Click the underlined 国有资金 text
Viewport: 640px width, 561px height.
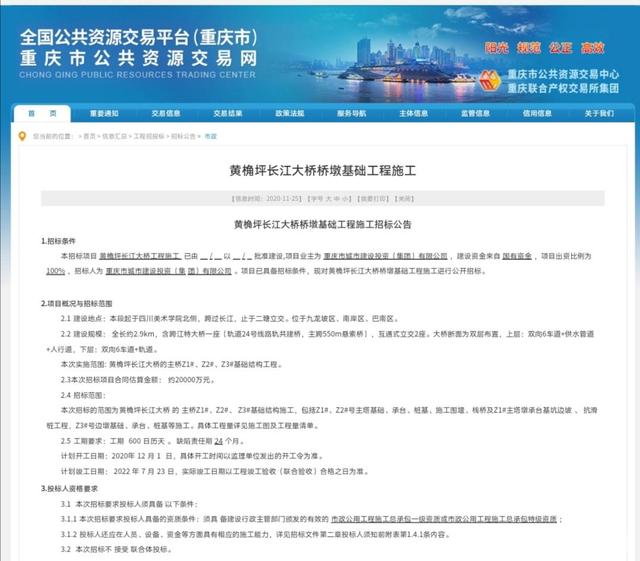click(x=517, y=256)
